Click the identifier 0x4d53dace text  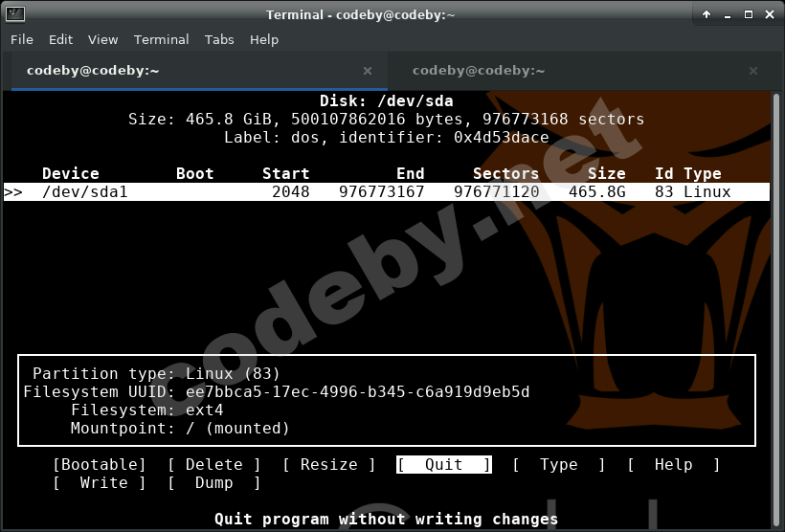501,137
